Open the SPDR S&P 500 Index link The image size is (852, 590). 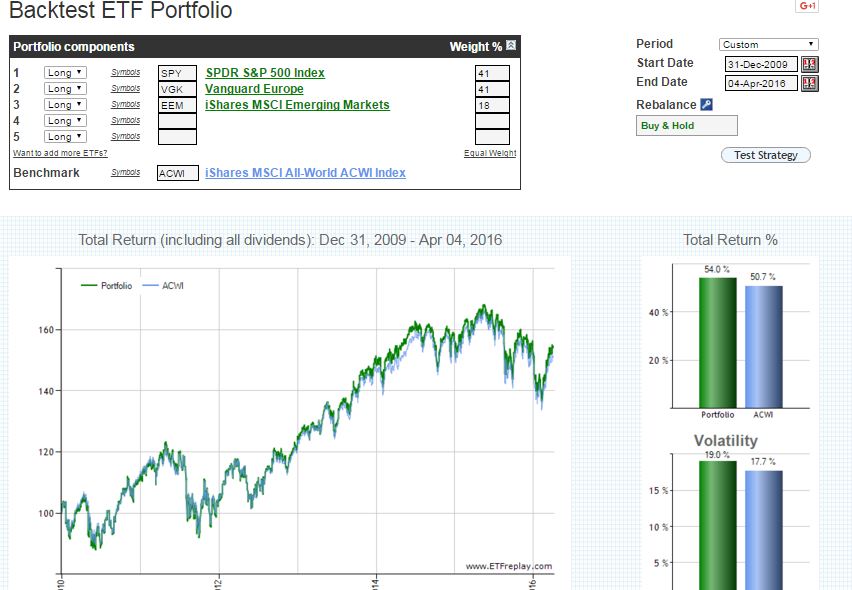265,73
